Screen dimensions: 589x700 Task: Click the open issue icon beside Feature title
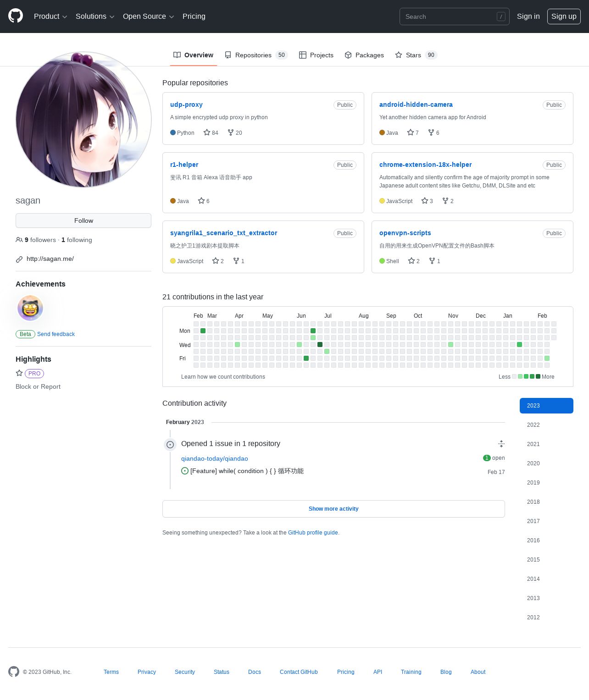click(185, 471)
